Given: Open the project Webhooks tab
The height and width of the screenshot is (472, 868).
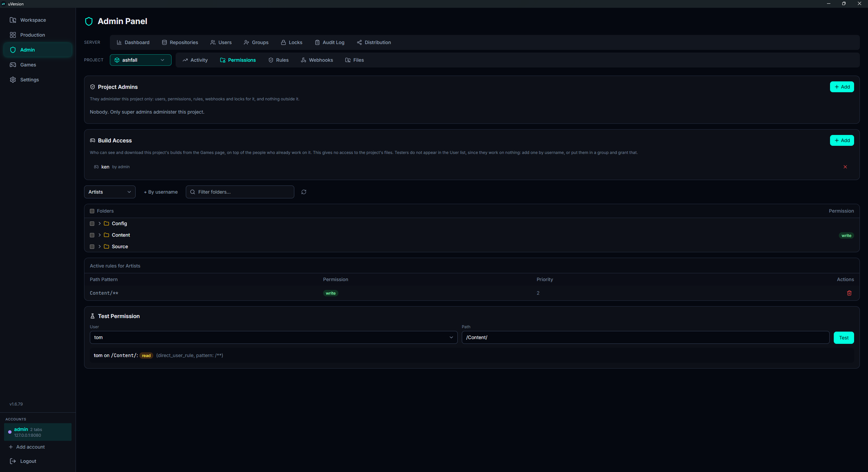Looking at the screenshot, I should [x=317, y=60].
